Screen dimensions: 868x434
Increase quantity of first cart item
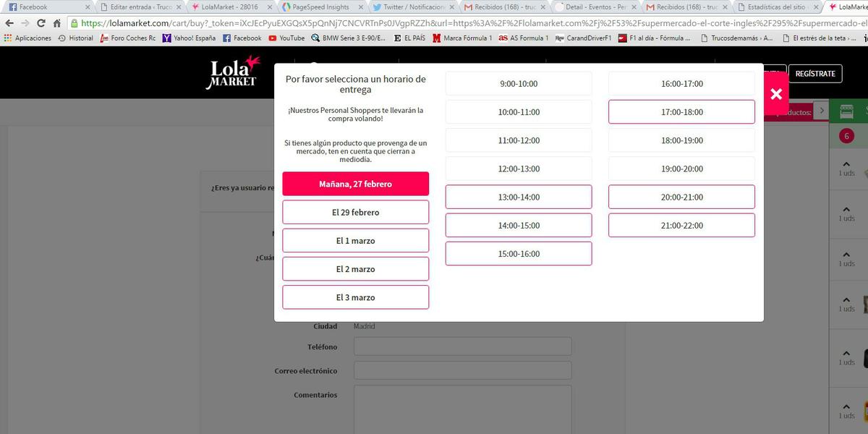(846, 163)
